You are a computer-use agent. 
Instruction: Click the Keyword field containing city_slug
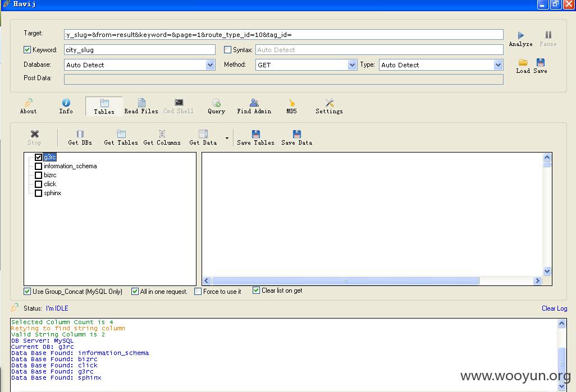tap(140, 49)
